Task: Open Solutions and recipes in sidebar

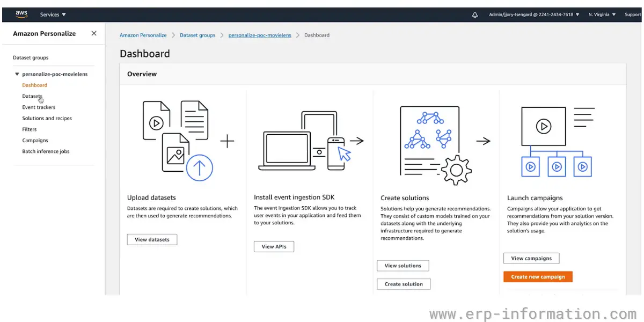Action: tap(47, 119)
